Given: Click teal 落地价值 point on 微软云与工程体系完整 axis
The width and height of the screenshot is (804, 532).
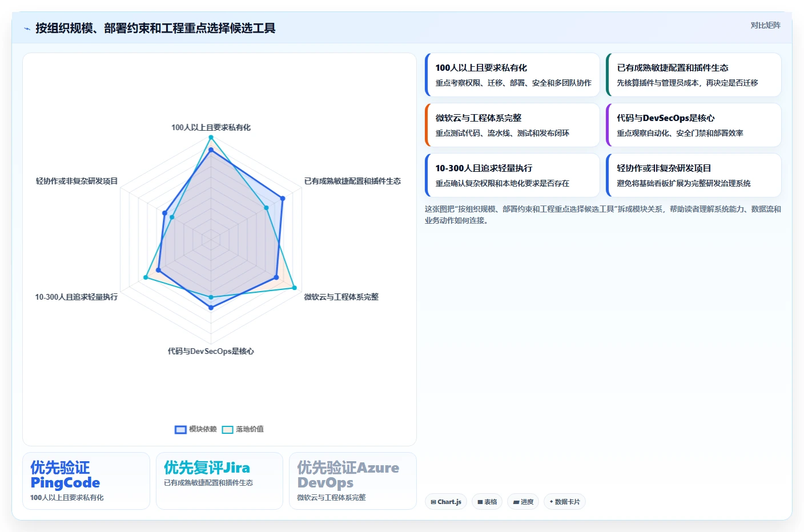Looking at the screenshot, I should (295, 288).
